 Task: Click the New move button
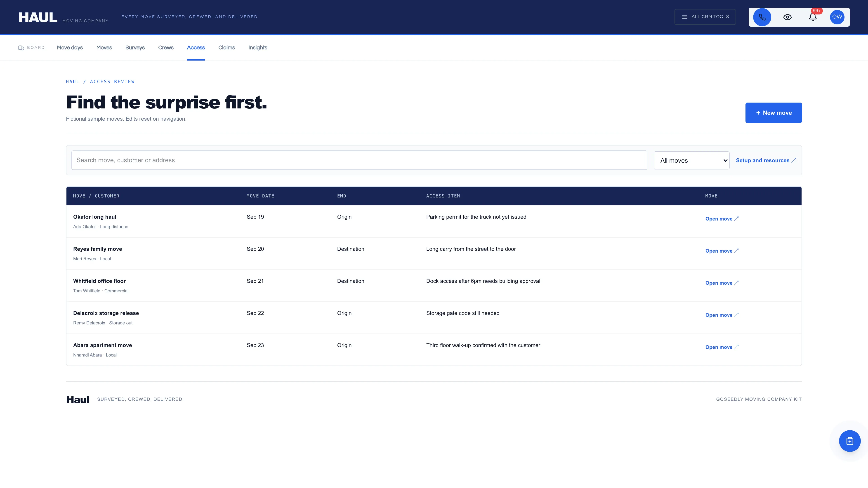point(773,113)
